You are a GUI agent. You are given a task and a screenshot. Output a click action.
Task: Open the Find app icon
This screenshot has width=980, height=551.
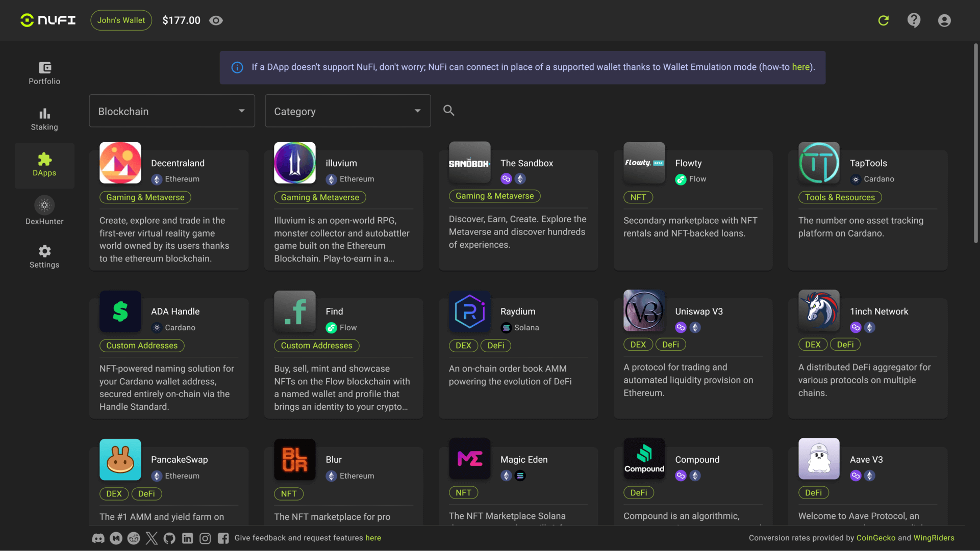[x=295, y=311]
